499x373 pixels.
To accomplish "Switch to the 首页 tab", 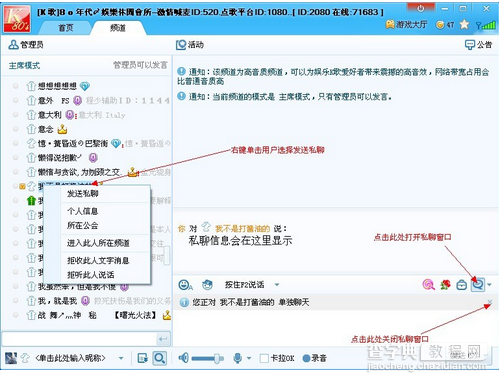I will [66, 28].
